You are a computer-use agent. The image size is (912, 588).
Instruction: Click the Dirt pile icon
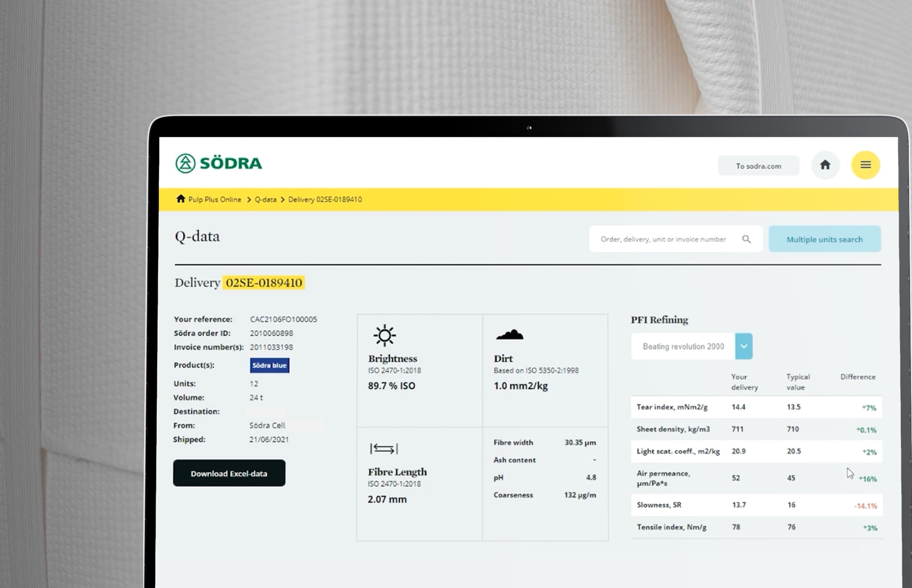(x=509, y=335)
